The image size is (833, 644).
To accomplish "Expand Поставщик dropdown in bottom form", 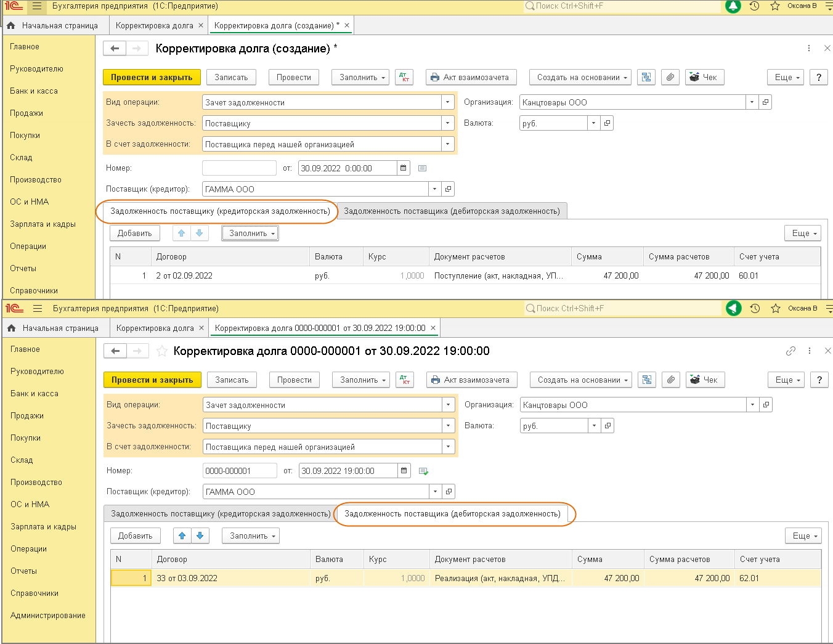I will coord(436,492).
